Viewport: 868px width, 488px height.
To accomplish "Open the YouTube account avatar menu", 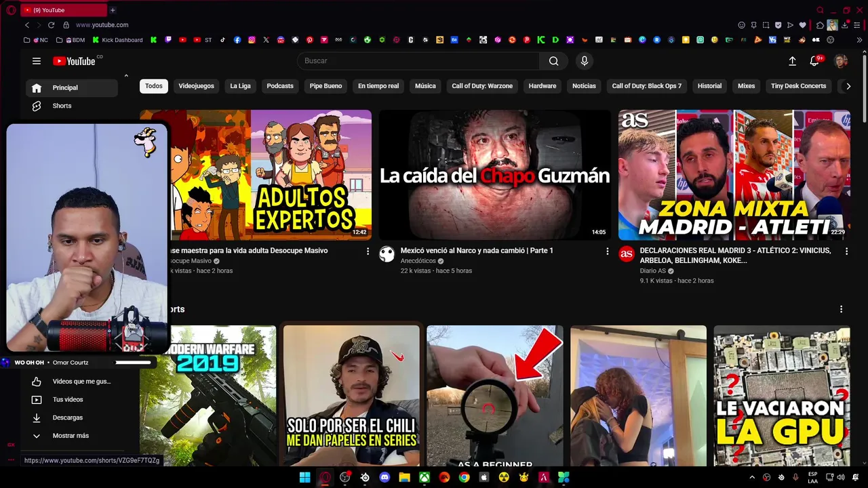I will [841, 61].
